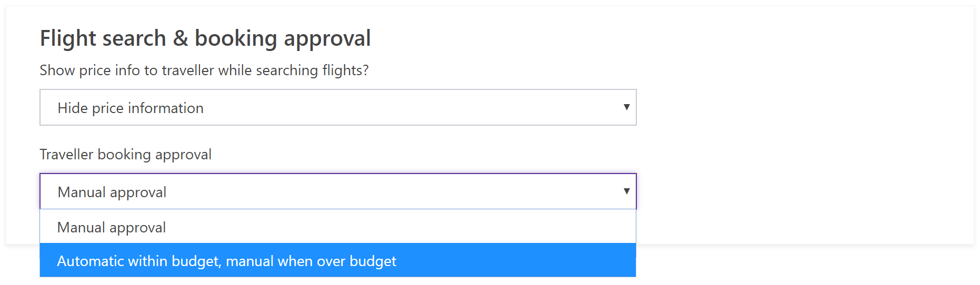Open the "Hide price information" dropdown
Viewport: 980px width, 285px height.
[x=337, y=107]
